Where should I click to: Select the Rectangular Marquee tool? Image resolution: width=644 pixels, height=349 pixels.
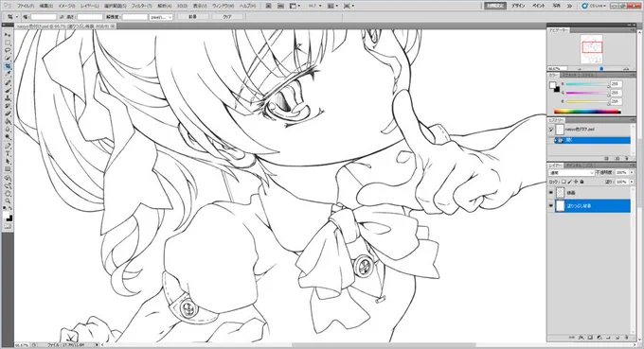(8, 43)
